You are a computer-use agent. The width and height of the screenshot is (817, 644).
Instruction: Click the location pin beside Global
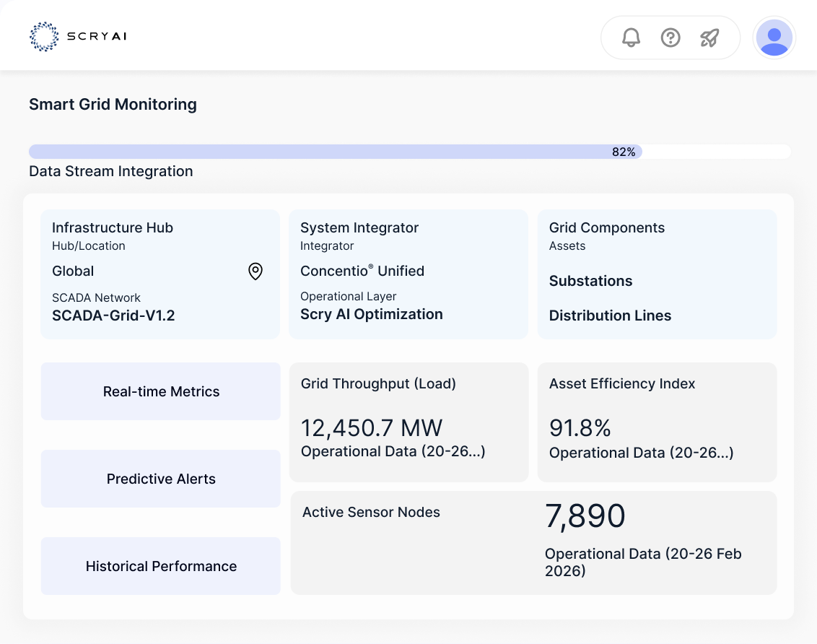[x=255, y=271]
